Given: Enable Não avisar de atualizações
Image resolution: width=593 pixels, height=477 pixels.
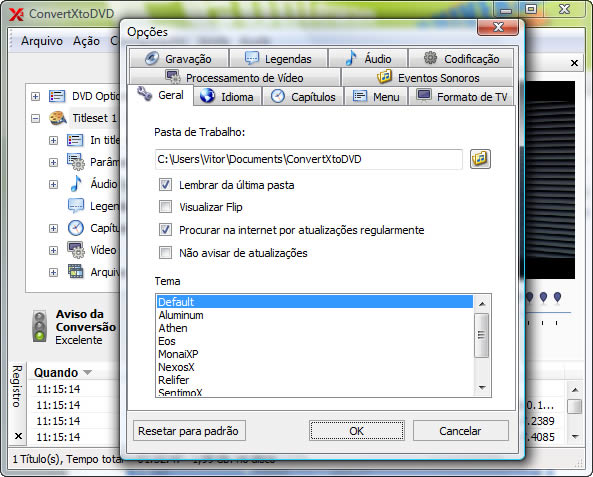Looking at the screenshot, I should (x=165, y=252).
